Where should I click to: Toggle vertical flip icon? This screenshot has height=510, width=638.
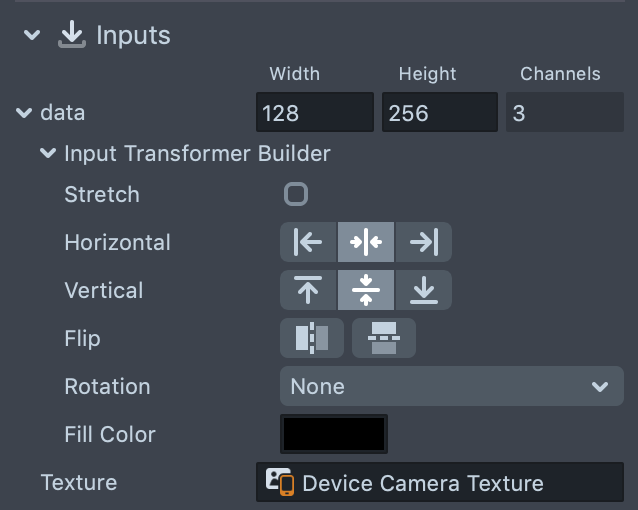383,338
